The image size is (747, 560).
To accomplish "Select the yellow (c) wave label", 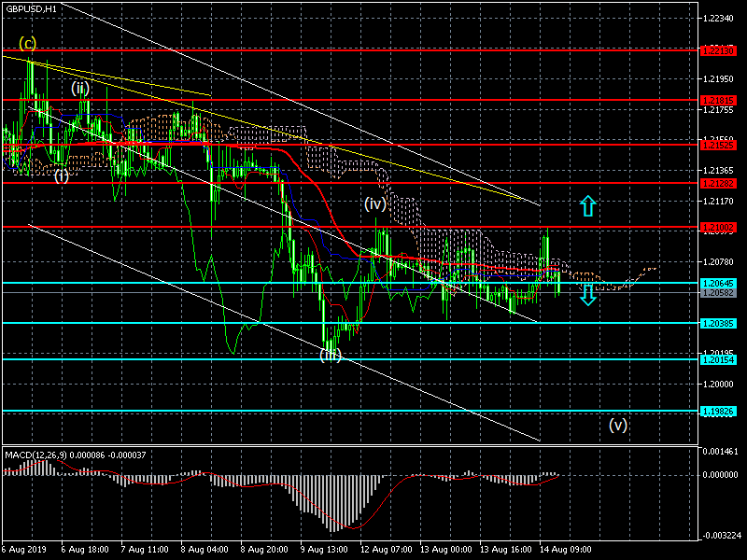I will click(28, 43).
